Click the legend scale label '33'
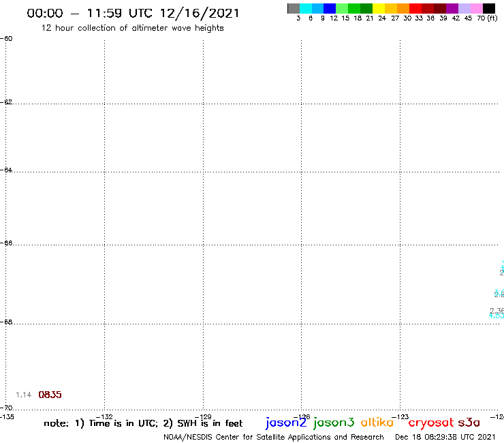 [x=419, y=18]
